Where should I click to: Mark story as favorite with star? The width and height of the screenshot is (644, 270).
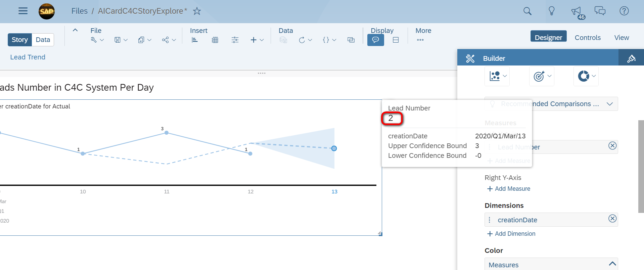tap(197, 11)
